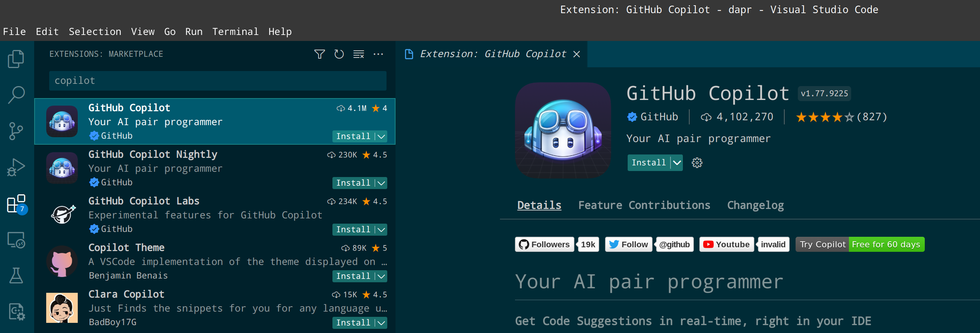Open the Selection menu
This screenshot has width=980, height=333.
[95, 32]
